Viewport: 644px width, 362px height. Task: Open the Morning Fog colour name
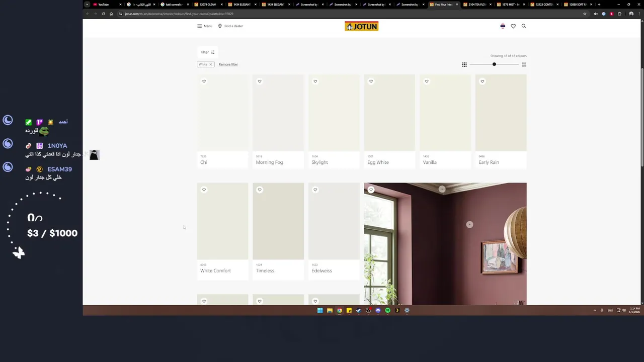click(x=269, y=162)
